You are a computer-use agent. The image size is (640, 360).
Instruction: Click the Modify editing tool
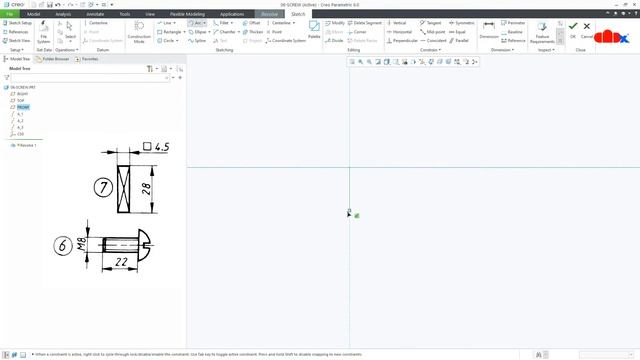tap(335, 23)
